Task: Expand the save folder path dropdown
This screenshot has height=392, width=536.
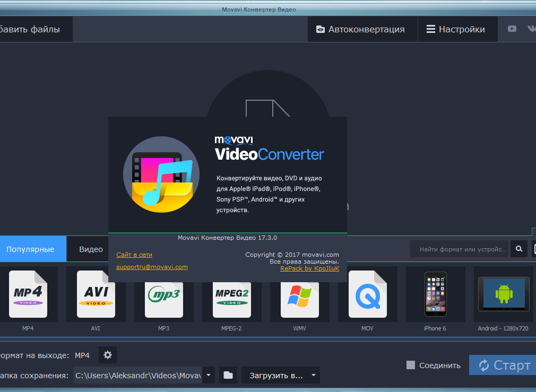Action: [x=209, y=375]
